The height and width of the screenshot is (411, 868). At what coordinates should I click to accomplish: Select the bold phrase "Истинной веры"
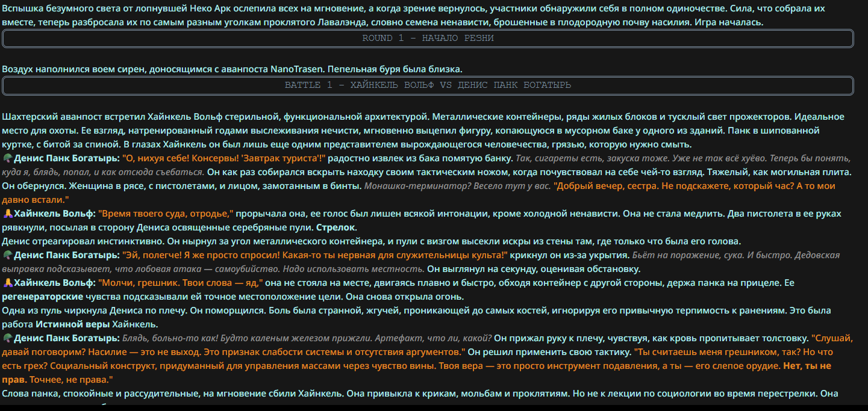(72, 324)
